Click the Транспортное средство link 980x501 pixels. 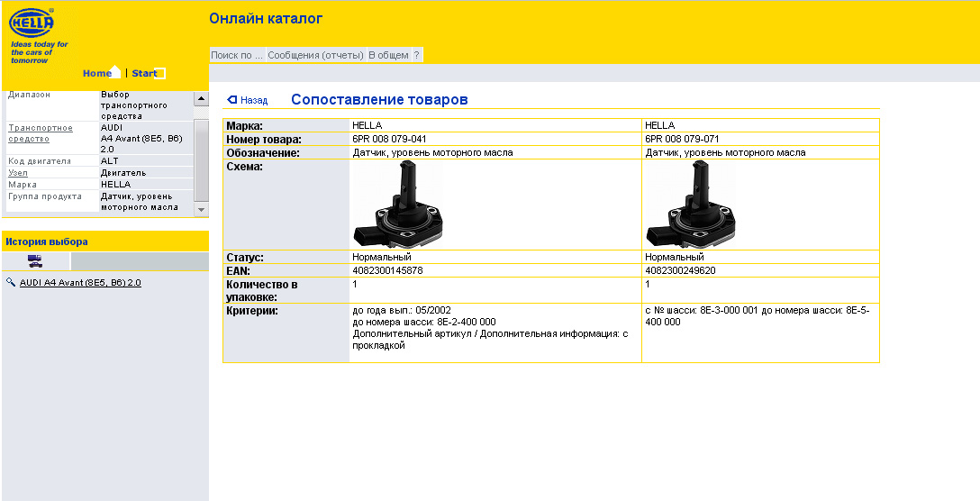tap(40, 133)
